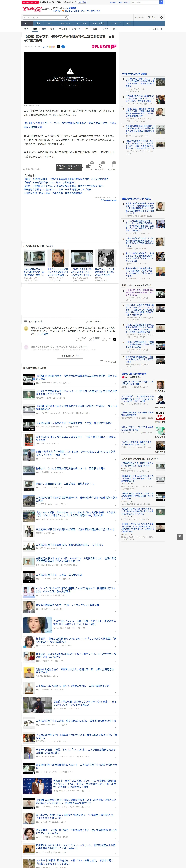Click the Yahoo!ショッピング badge
186x868 pixels.
pos(31,2)
